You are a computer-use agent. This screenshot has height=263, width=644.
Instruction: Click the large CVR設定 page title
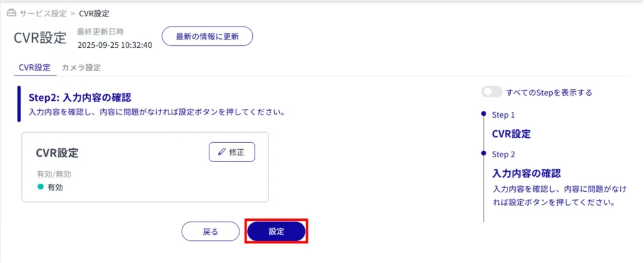tap(40, 37)
